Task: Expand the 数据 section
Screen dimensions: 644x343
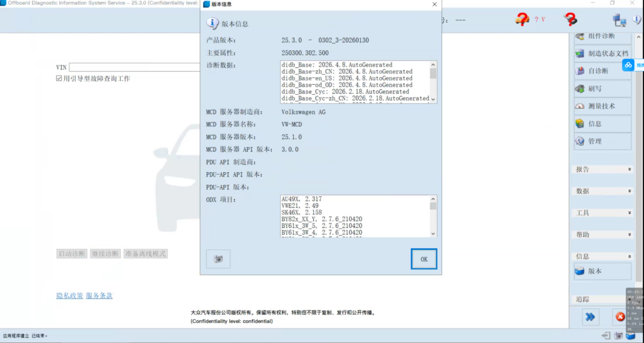Action: coord(602,191)
